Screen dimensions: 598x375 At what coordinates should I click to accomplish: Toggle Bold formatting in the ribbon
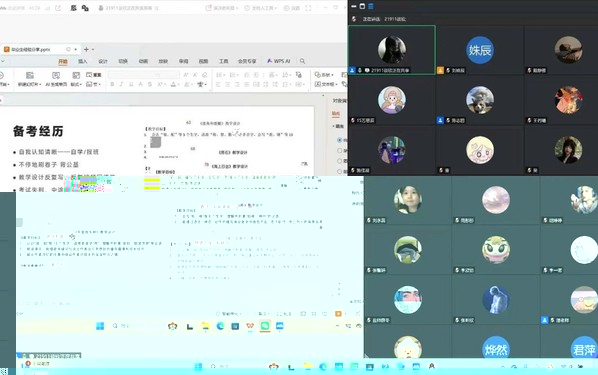click(112, 84)
